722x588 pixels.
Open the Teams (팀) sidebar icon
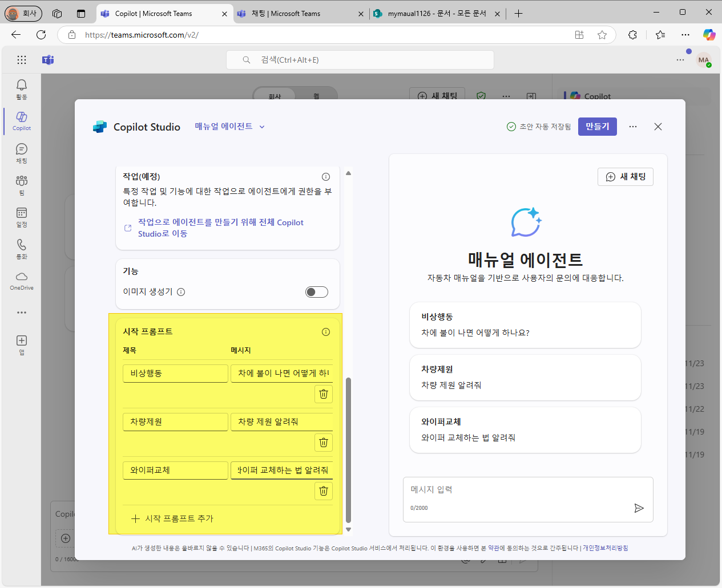pos(22,185)
